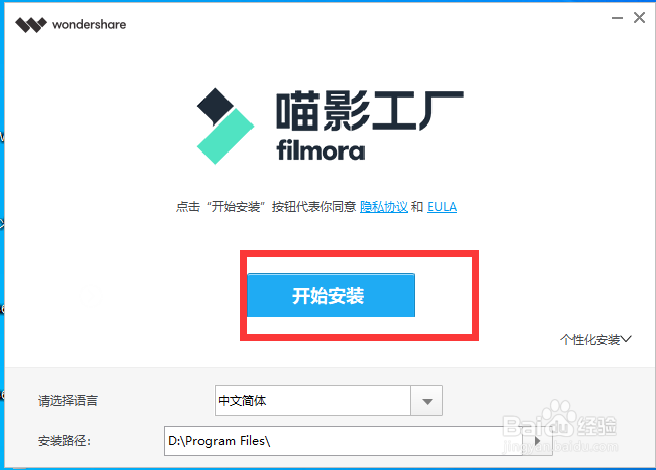Open the 隐私协议 privacy agreement link

(x=384, y=207)
